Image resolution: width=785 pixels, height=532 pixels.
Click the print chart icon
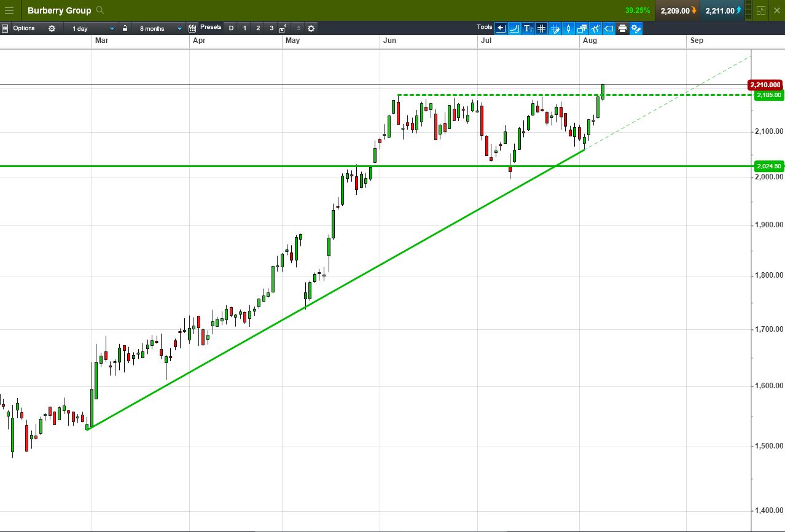[x=623, y=28]
